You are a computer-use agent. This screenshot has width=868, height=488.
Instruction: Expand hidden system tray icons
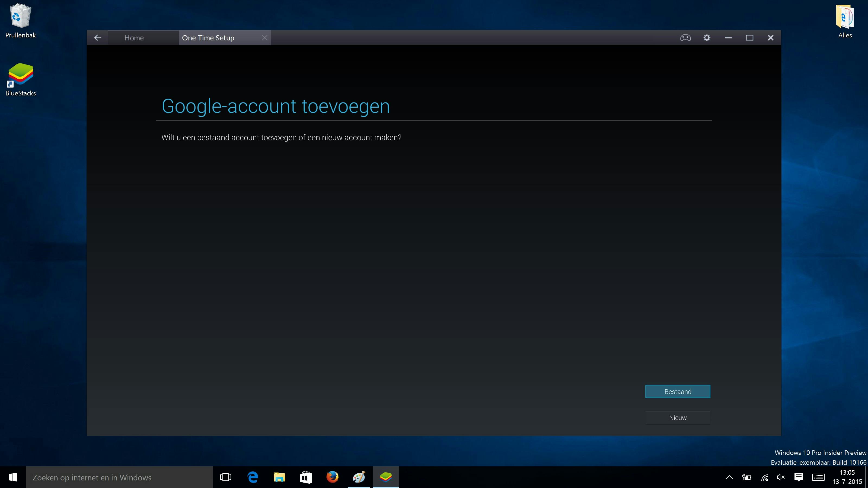tap(729, 477)
